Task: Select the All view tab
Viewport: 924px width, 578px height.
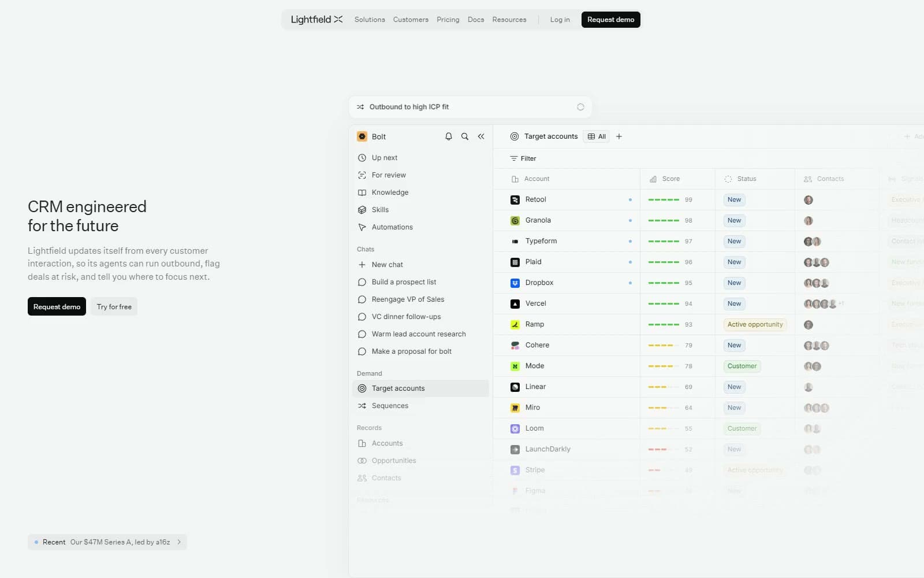Action: 597,136
